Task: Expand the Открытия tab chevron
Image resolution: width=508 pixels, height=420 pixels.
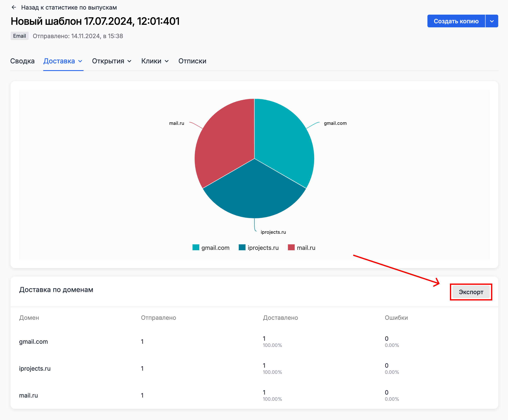Action: point(129,61)
